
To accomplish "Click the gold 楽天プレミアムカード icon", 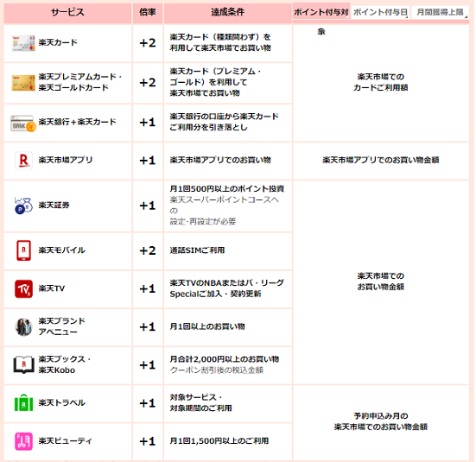I will coord(23,83).
